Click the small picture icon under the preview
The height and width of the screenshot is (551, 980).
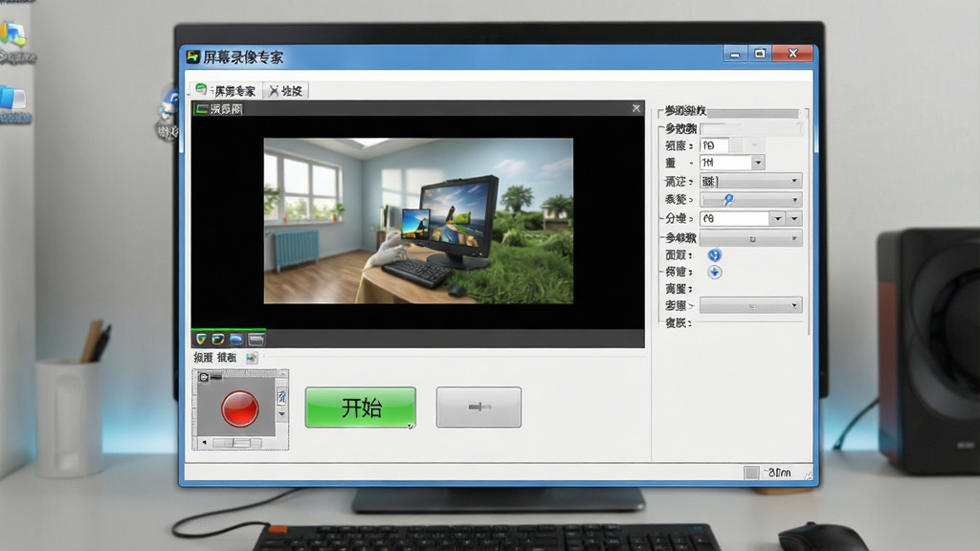[252, 358]
